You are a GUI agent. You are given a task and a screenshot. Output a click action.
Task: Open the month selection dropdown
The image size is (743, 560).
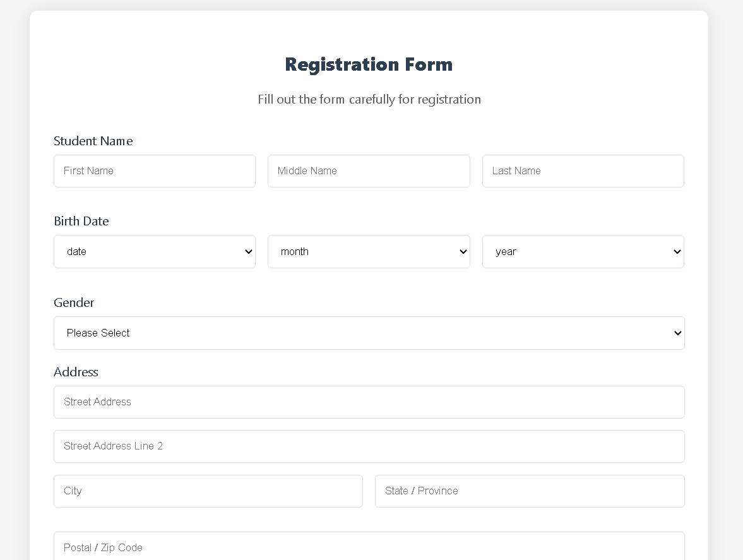coord(369,251)
